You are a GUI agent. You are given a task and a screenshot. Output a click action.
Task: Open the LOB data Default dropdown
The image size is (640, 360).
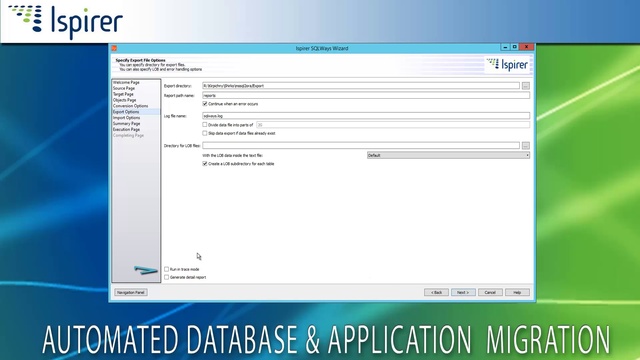[x=448, y=156]
